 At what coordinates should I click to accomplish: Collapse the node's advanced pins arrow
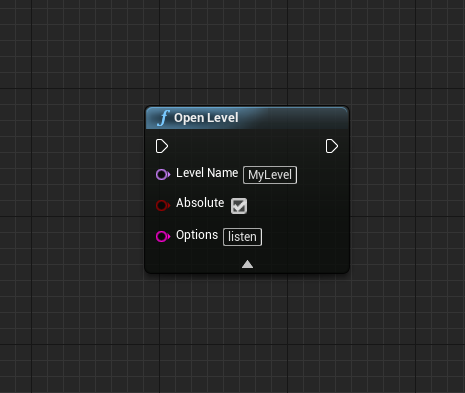(247, 264)
